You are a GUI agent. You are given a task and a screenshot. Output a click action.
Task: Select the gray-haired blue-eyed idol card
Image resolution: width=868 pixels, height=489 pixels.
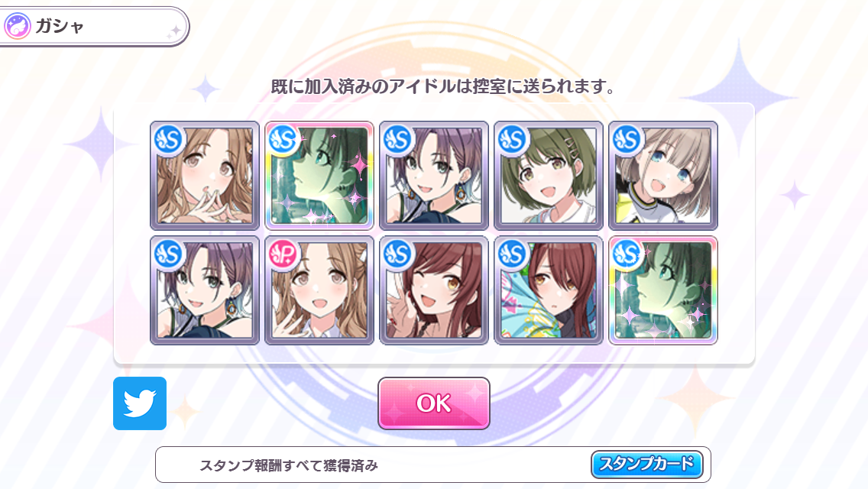tap(663, 176)
